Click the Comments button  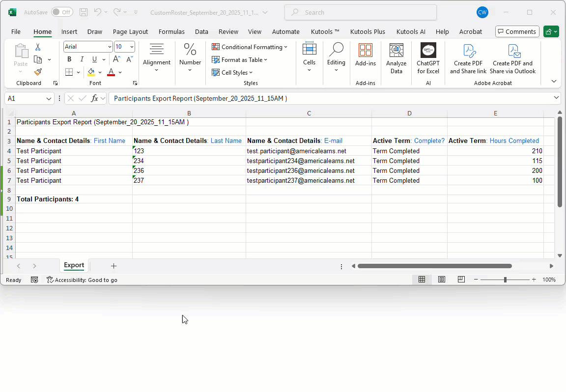pyautogui.click(x=517, y=31)
